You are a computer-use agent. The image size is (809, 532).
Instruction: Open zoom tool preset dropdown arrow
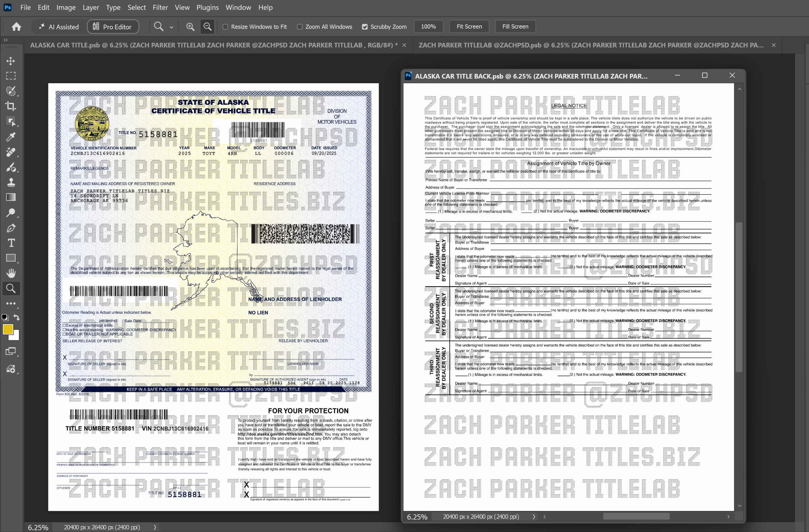point(171,27)
